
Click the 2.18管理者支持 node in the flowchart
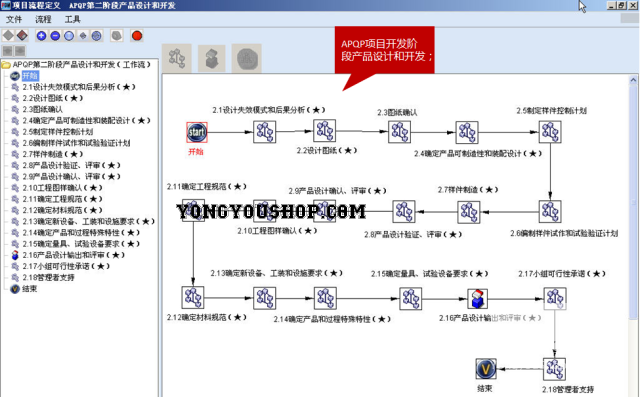(554, 368)
